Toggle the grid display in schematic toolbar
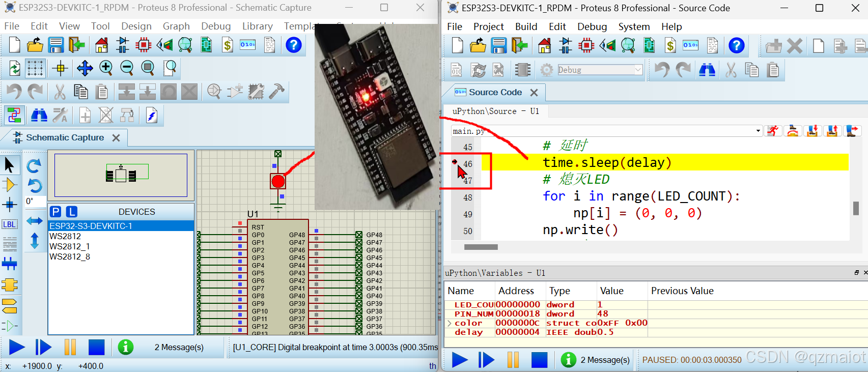Screen dimensions: 868x372 tap(35, 68)
